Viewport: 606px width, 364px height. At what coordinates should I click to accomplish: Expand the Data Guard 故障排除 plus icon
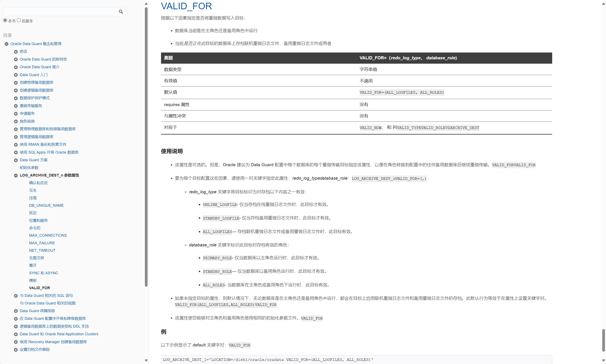point(16,311)
